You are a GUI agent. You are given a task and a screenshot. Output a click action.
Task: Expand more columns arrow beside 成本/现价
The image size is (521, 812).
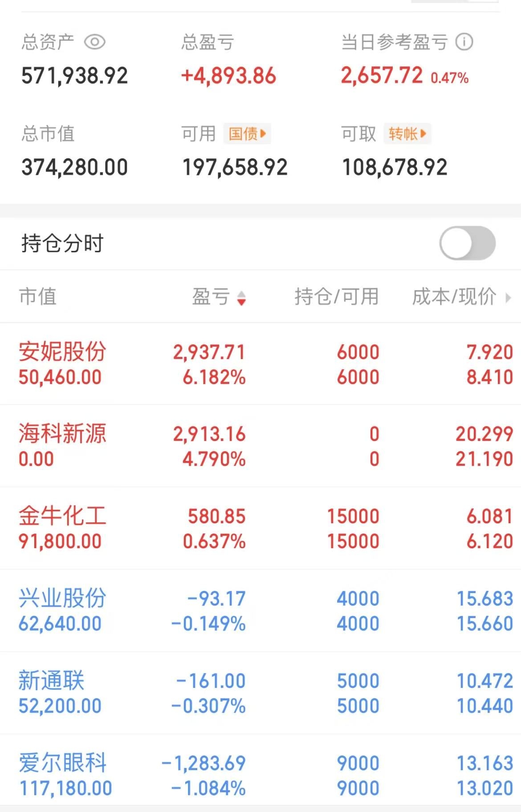click(508, 297)
